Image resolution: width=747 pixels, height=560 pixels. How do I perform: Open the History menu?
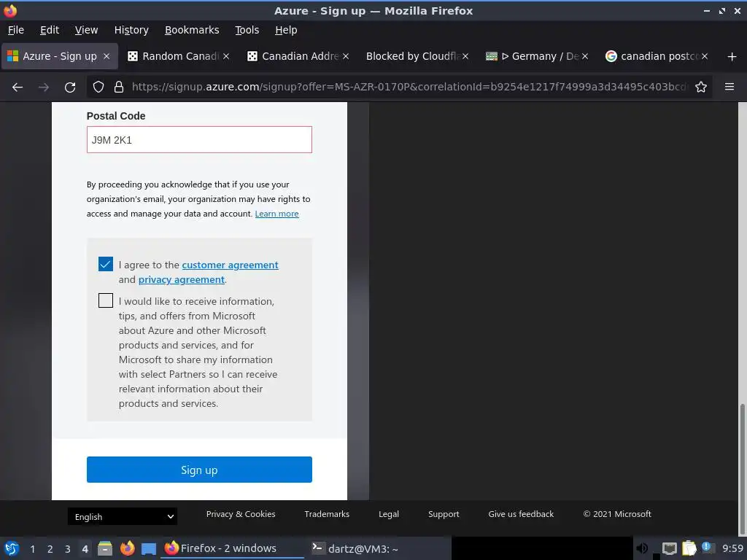point(131,30)
